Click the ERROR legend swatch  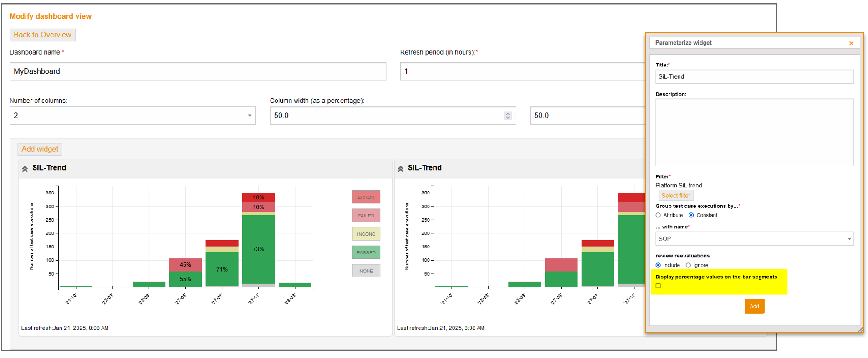366,197
